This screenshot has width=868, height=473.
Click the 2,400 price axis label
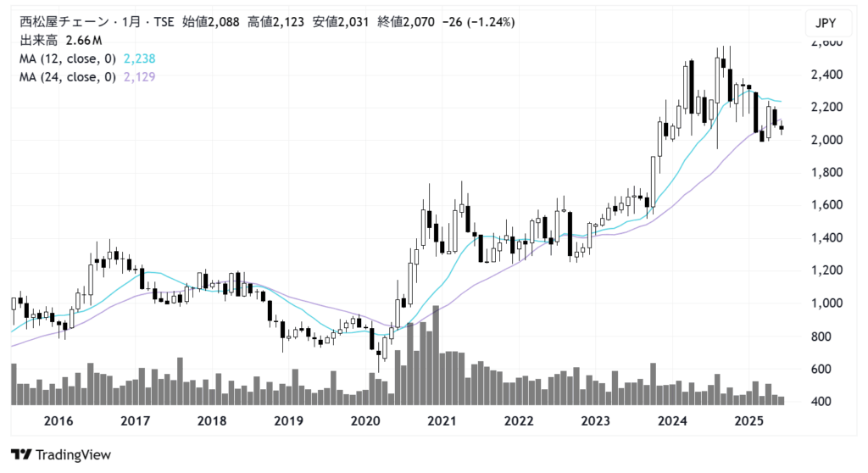tap(826, 75)
